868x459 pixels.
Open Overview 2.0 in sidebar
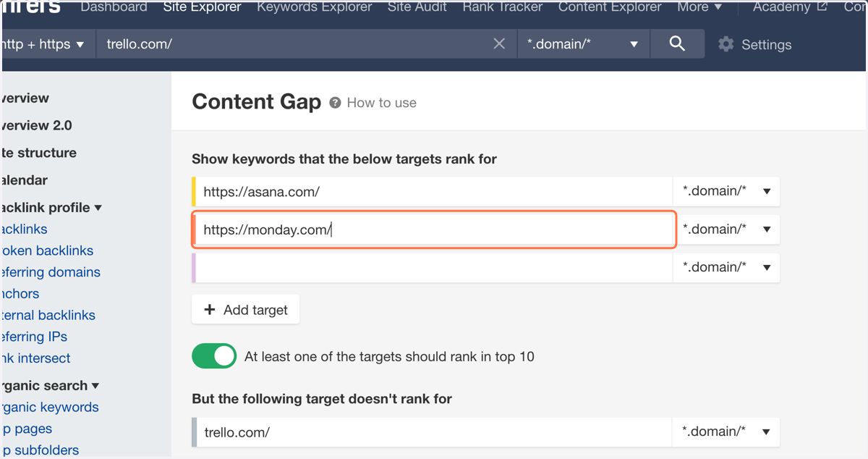[x=37, y=125]
